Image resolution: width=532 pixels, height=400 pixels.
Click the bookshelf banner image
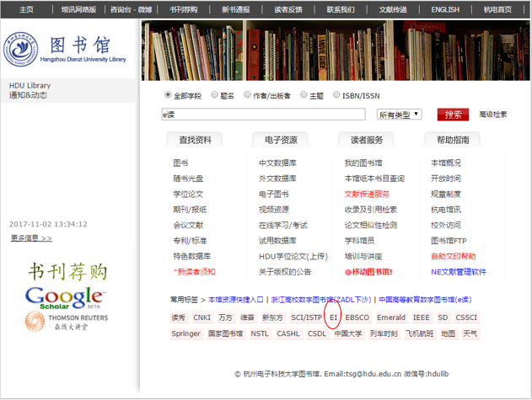(x=336, y=51)
